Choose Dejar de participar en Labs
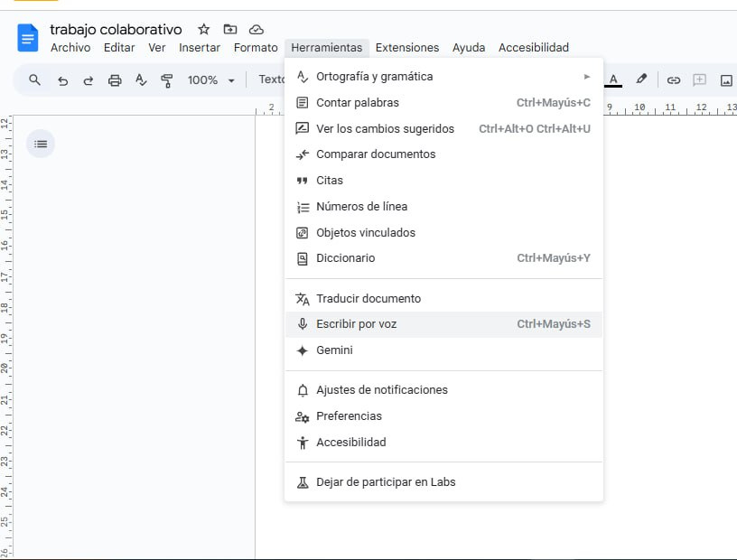Screen dimensions: 737x560 (443, 482)
